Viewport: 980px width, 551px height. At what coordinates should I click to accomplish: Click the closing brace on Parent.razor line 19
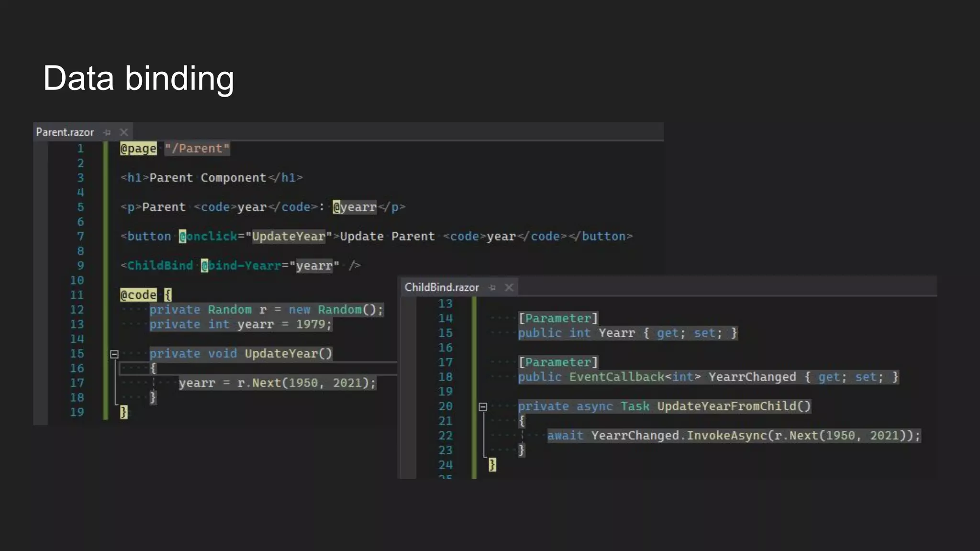pos(124,412)
